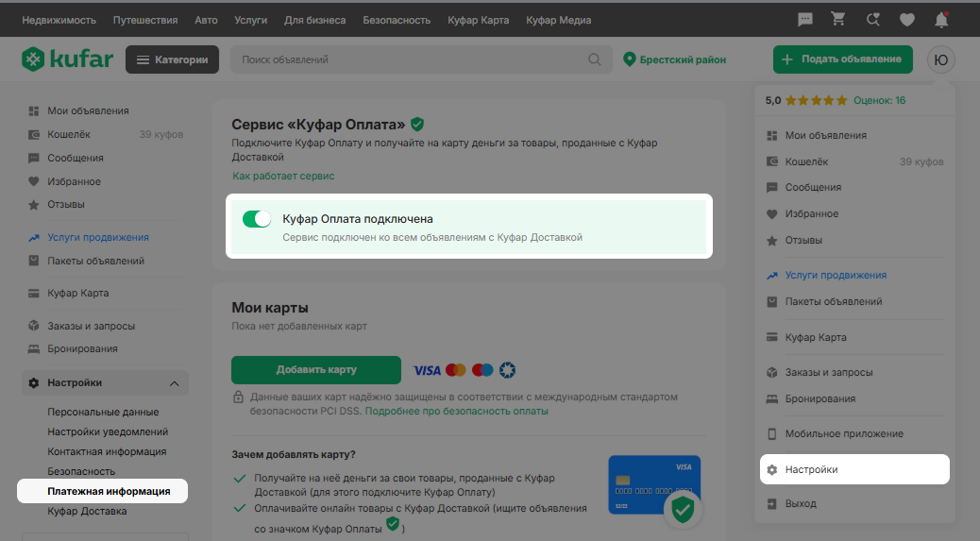980x541 pixels.
Task: Click the phone icon beside Мобильное приложение
Action: [772, 433]
